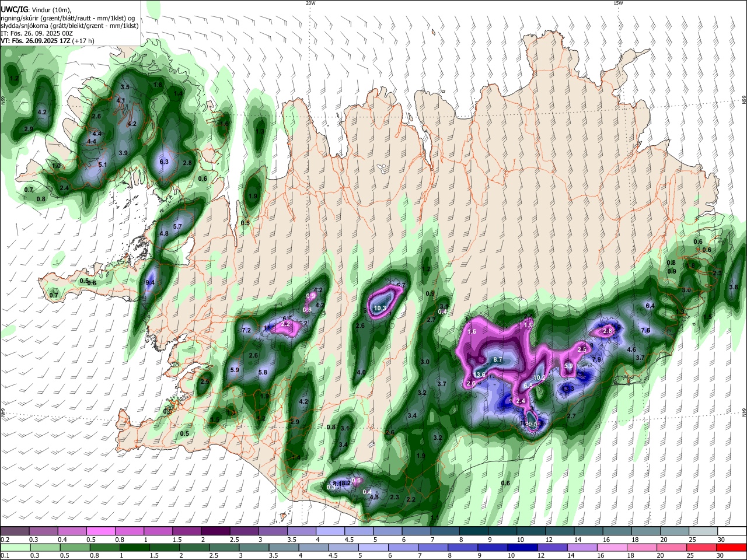This screenshot has height=560, width=747.
Task: Click pink rain swatch between 16 and 18
Action: tap(612, 547)
